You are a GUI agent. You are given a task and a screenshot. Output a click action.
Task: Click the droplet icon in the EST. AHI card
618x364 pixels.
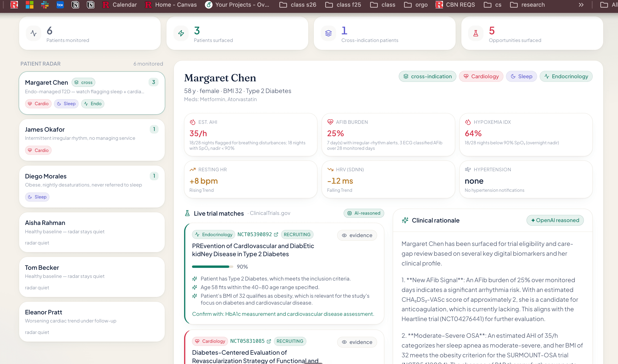tap(192, 122)
